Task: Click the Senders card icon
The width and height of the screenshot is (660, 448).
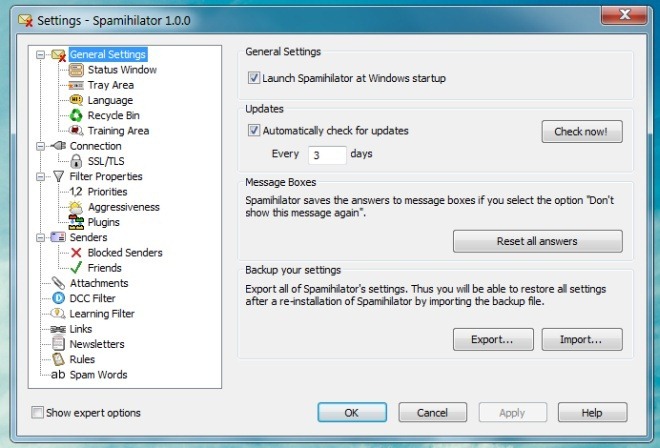Action: [x=59, y=237]
